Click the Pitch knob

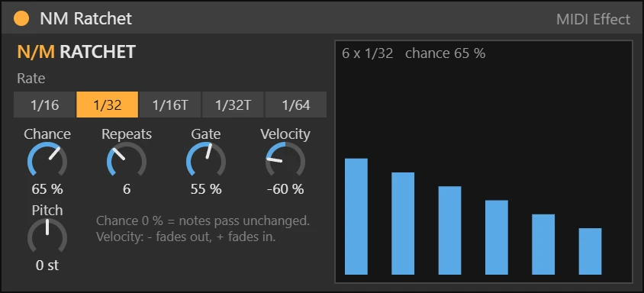(x=47, y=237)
